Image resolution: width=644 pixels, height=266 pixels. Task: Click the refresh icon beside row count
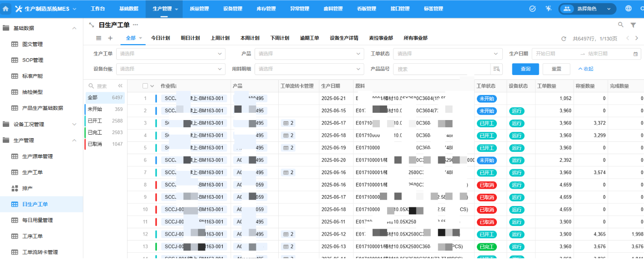pyautogui.click(x=563, y=39)
